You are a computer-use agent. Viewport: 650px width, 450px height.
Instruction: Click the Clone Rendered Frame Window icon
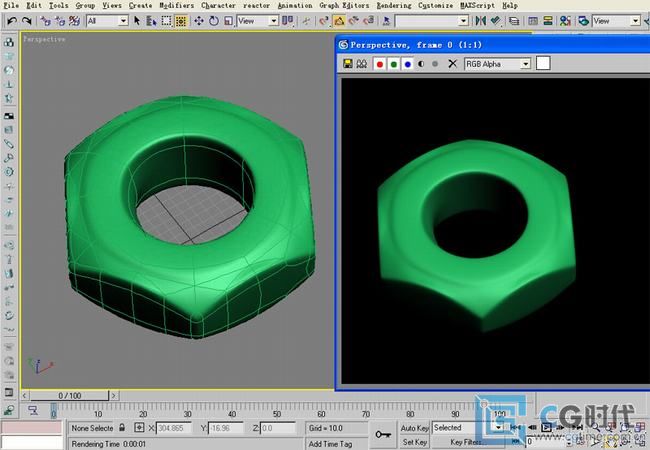362,64
